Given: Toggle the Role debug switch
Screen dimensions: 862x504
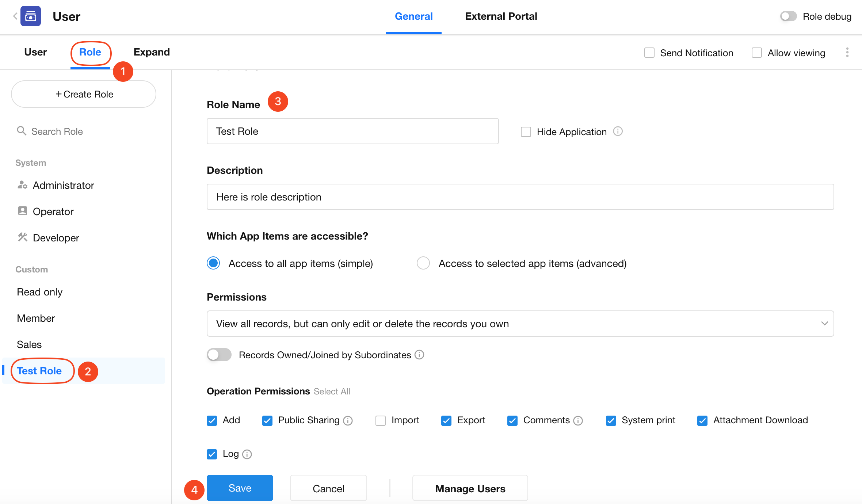Looking at the screenshot, I should point(788,16).
